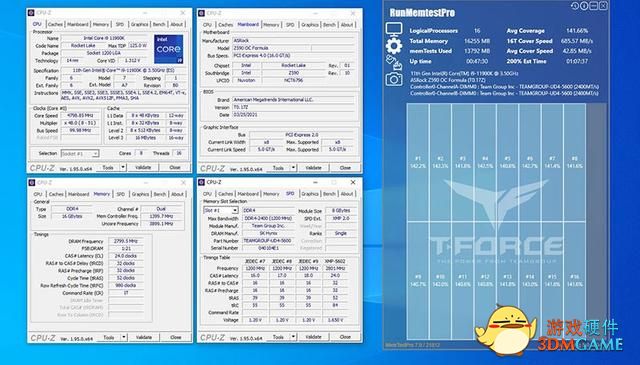The width and height of the screenshot is (640, 365).
Task: Click the Intel Core logo in CPU-Z
Action: point(169,49)
